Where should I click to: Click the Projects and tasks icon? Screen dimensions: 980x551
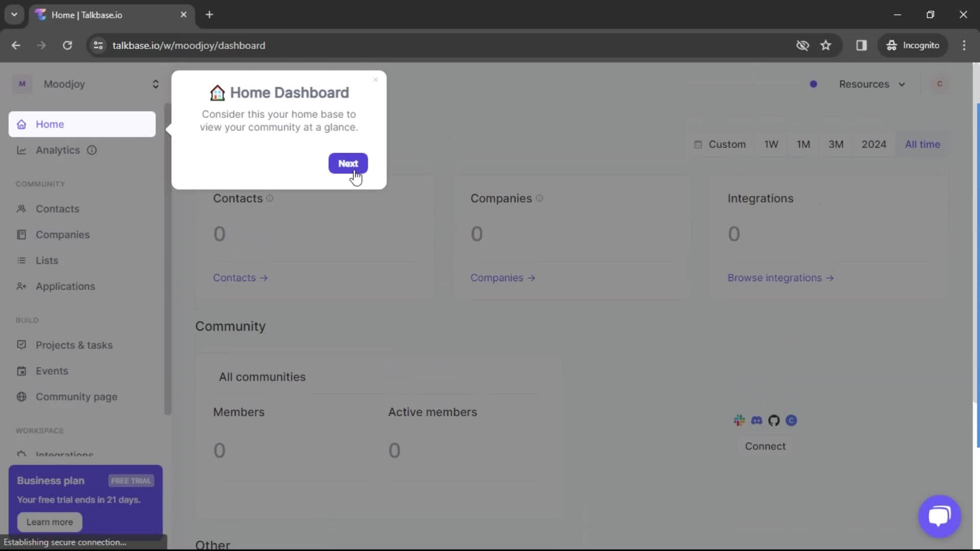coord(21,344)
